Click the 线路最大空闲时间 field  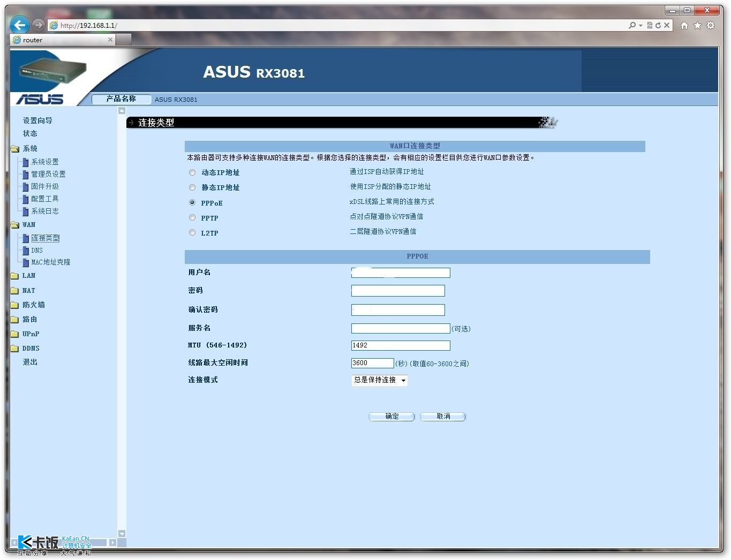373,363
